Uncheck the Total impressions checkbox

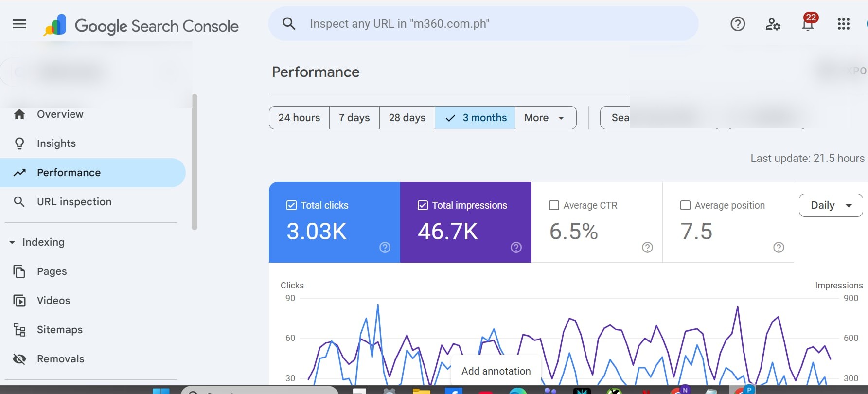(423, 205)
